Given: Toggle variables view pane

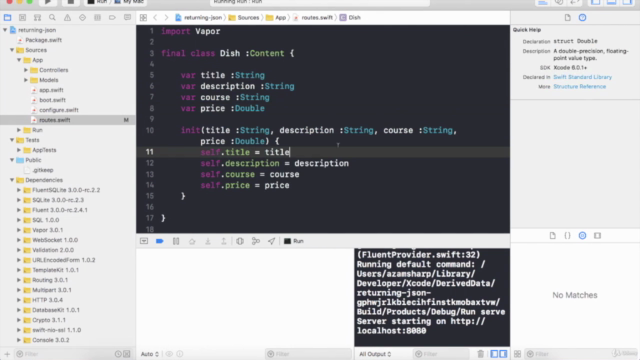Looking at the screenshot, I should (494, 354).
